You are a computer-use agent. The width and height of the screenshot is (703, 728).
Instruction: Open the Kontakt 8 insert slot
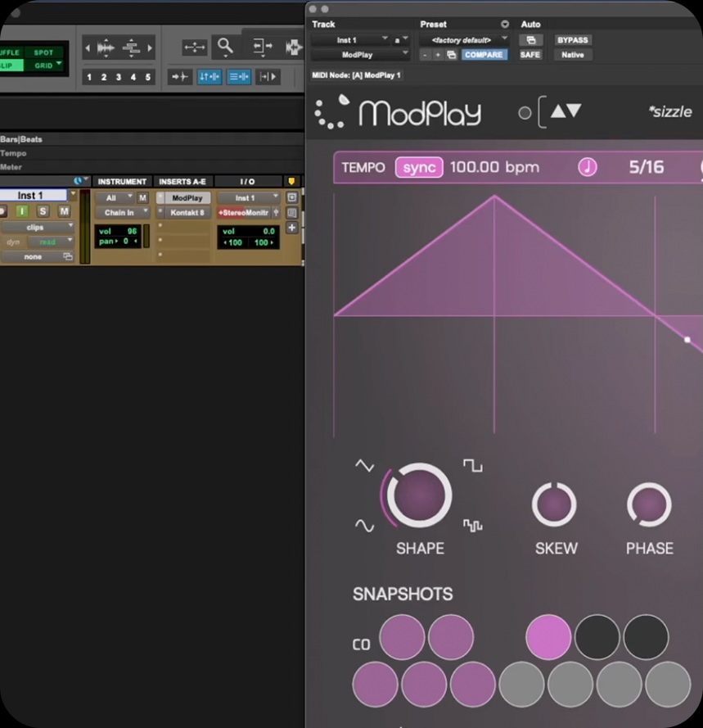point(187,213)
